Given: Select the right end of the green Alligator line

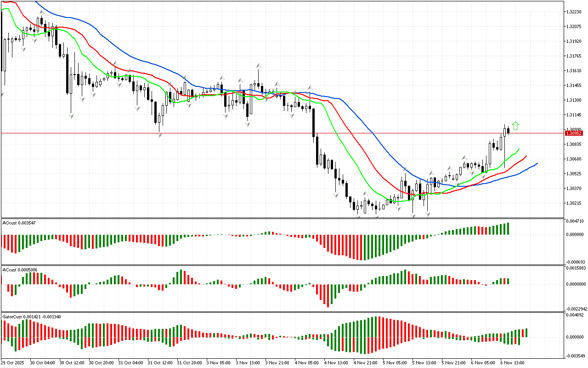Looking at the screenshot, I should point(519,149).
